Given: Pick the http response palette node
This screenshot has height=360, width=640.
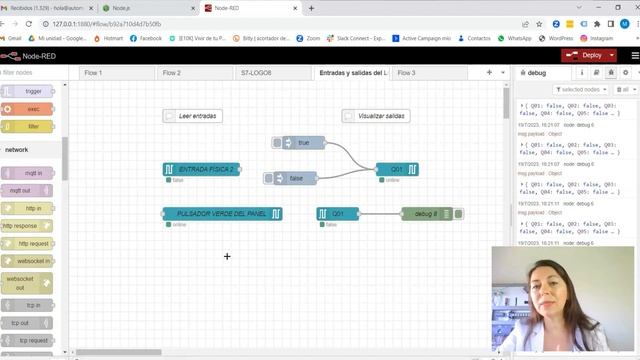Looking at the screenshot, I should [27, 226].
